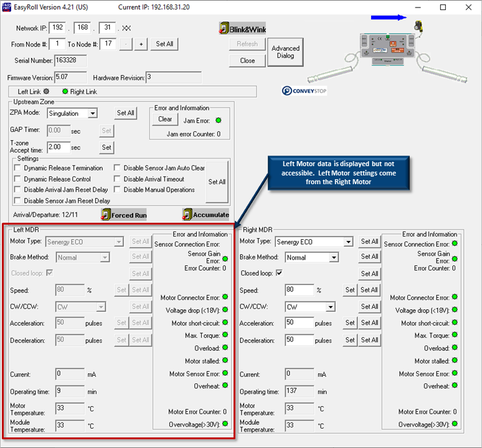482x448 pixels.
Task: Click Right MDR Overvoltage indicator
Action: pos(455,424)
